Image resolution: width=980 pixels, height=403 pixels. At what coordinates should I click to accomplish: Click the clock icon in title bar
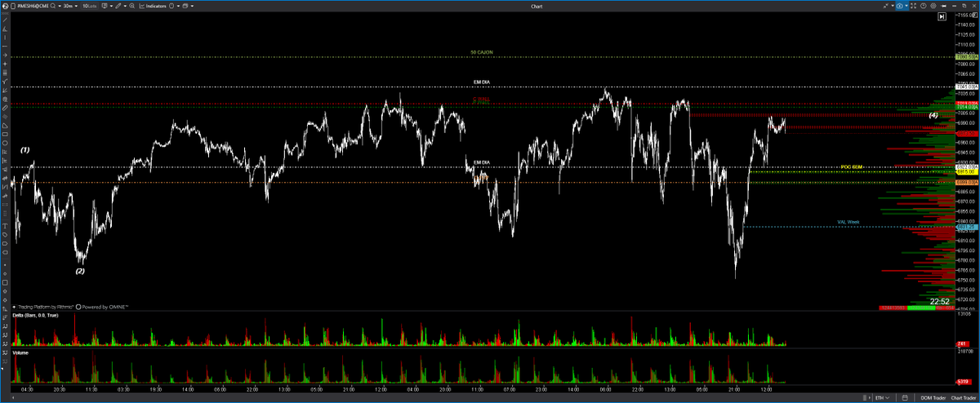click(924, 6)
